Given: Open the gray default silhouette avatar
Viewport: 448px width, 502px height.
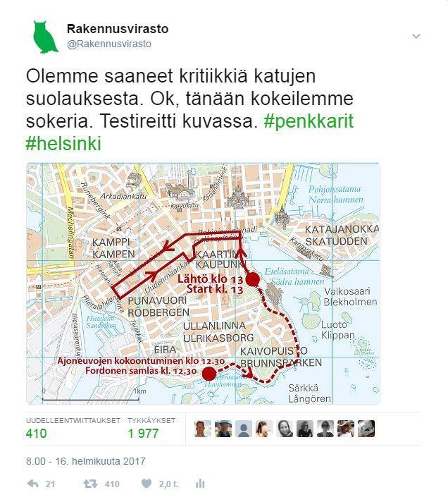Looking at the screenshot, I should [x=244, y=429].
